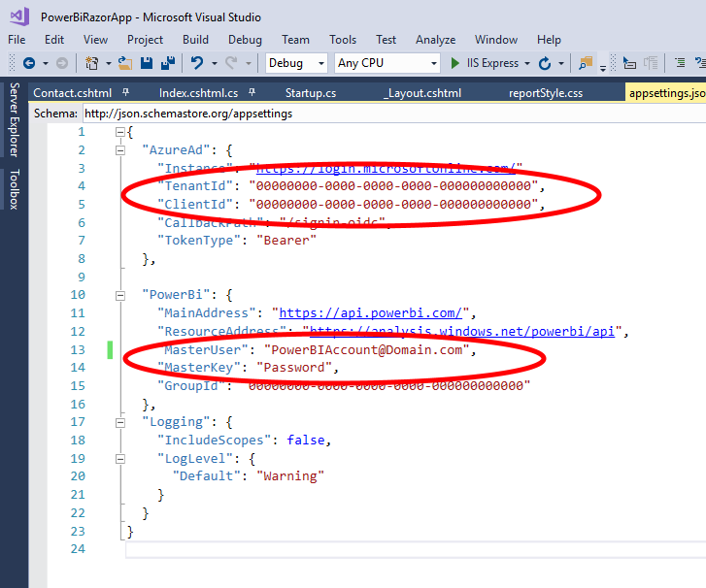Open the Build menu
Image resolution: width=706 pixels, height=588 pixels.
(195, 40)
